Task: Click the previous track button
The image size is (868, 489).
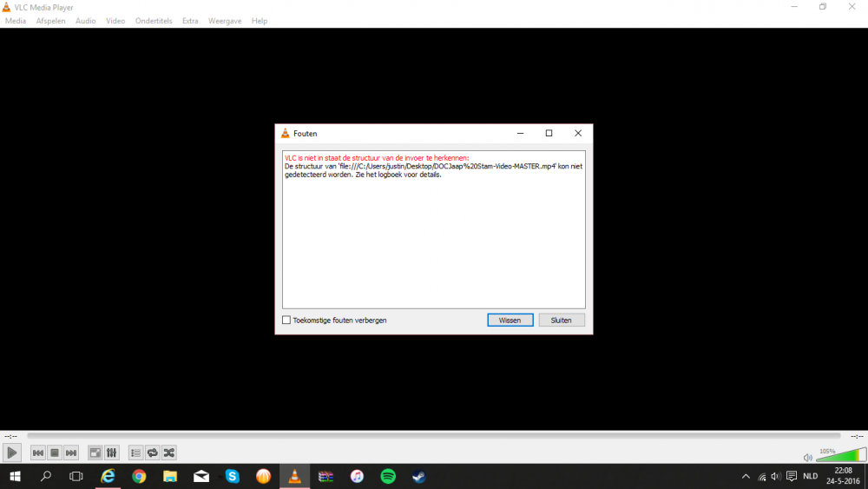Action: [x=38, y=453]
